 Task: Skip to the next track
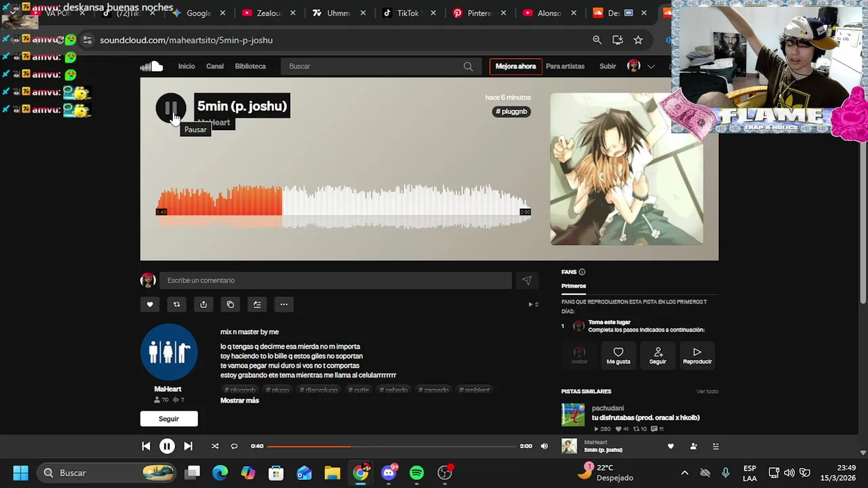(x=188, y=446)
